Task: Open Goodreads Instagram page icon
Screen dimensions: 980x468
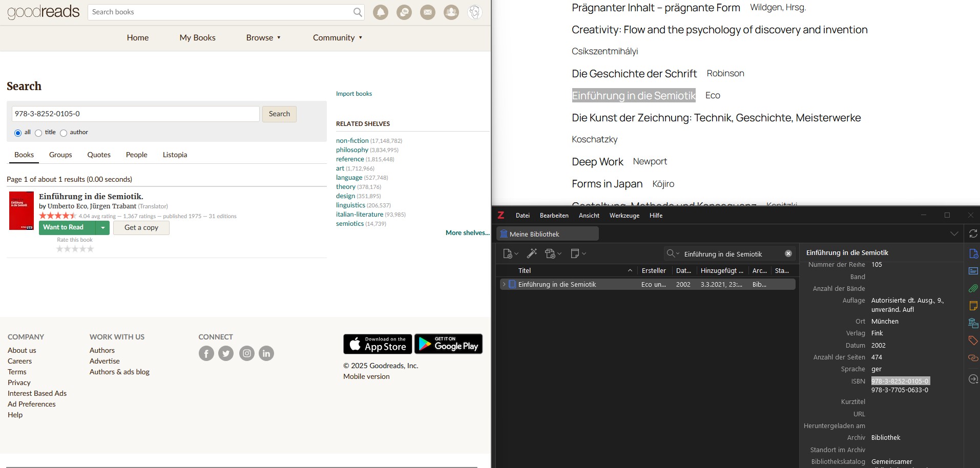Action: 247,353
